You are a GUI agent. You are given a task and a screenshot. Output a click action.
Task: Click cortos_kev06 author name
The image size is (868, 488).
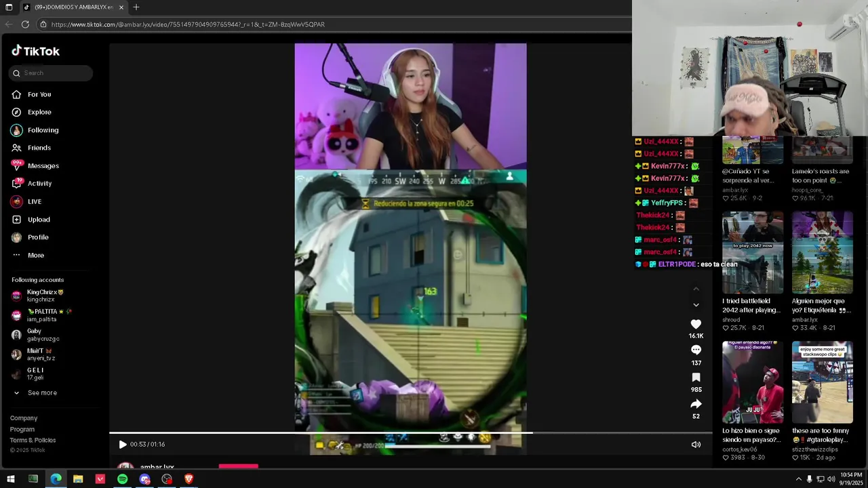(740, 449)
